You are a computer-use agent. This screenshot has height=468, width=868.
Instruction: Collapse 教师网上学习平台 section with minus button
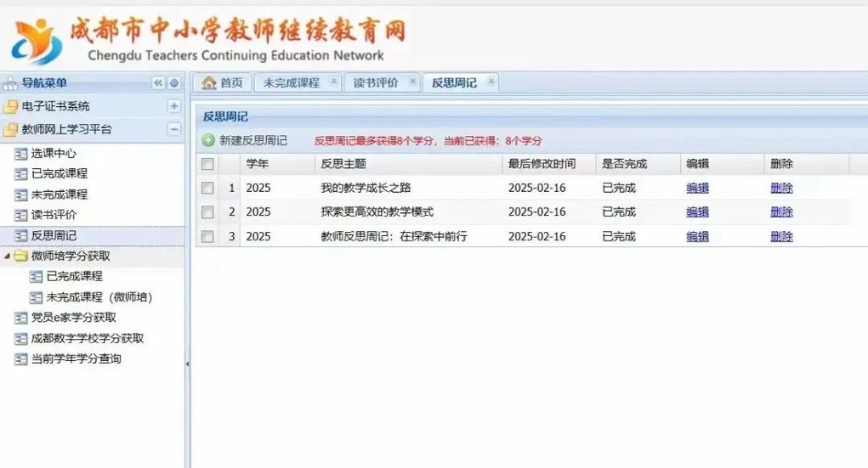pos(173,129)
